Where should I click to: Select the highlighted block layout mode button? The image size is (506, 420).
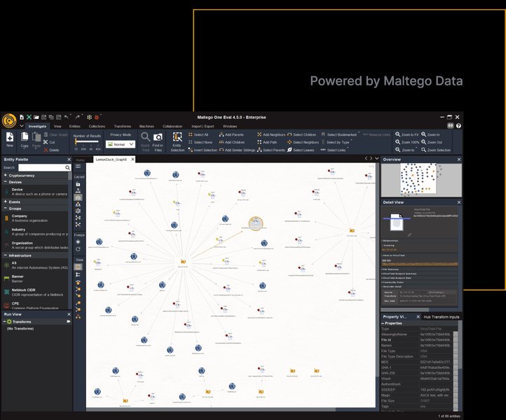tap(78, 197)
